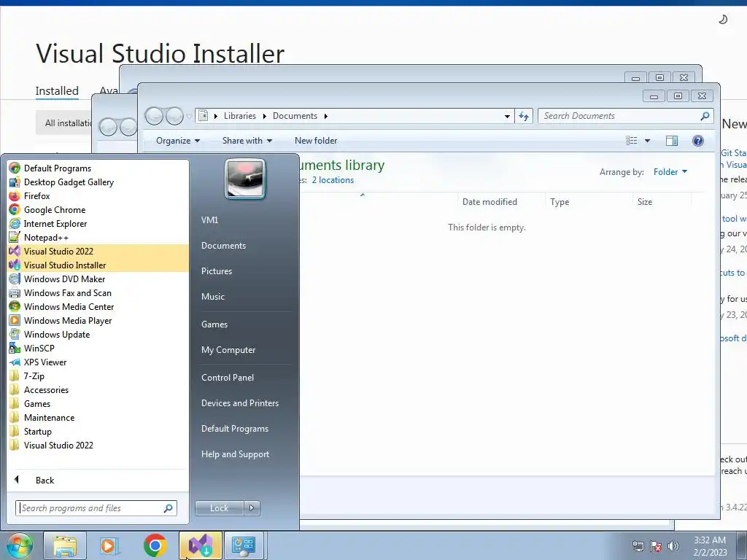Launch Windows Fax and Scan
Image resolution: width=747 pixels, height=560 pixels.
click(98, 292)
